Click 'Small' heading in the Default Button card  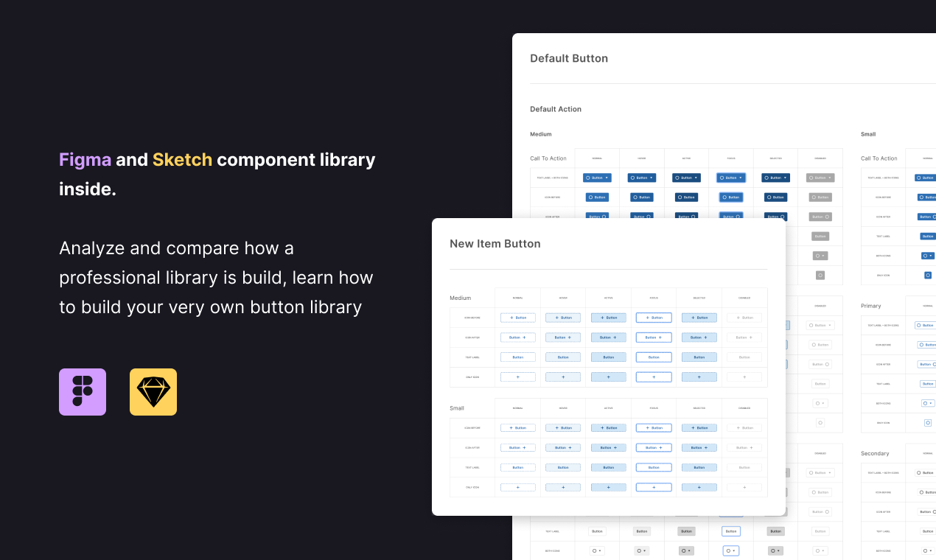868,134
